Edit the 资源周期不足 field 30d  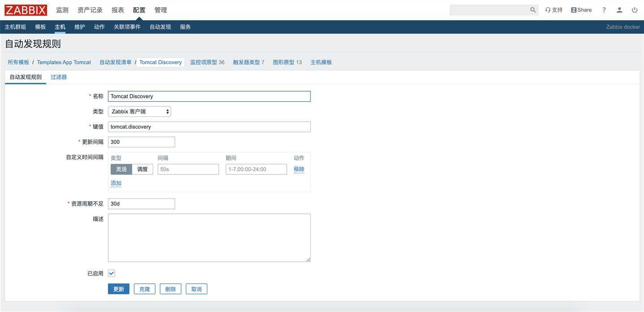point(141,204)
